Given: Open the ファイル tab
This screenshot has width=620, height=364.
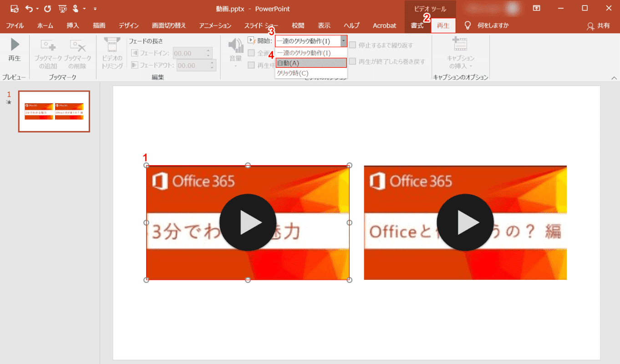Looking at the screenshot, I should pyautogui.click(x=15, y=25).
